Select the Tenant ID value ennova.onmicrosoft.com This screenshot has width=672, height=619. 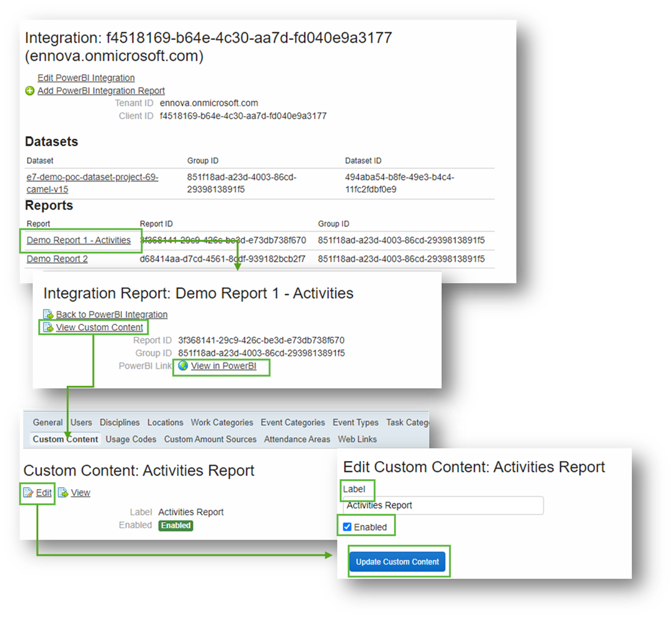209,103
